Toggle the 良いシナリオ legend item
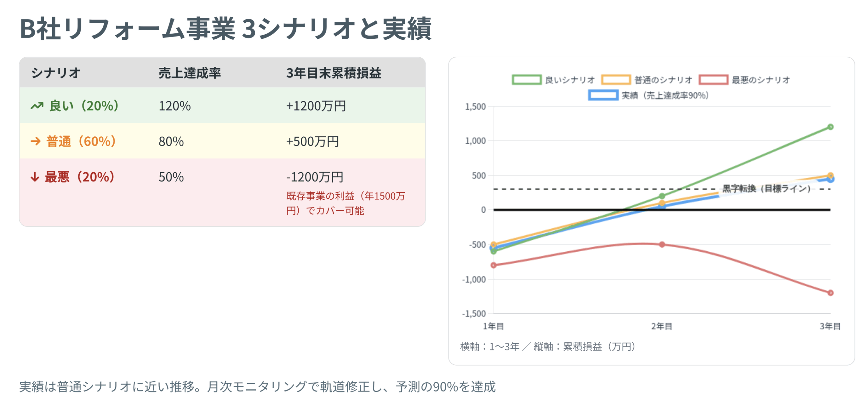This screenshot has height=406, width=868. 553,80
